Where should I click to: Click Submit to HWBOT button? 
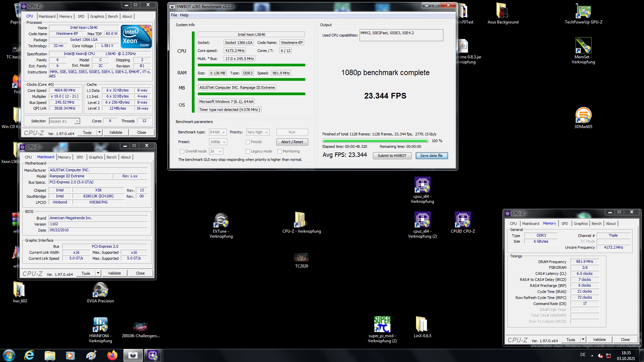(392, 156)
